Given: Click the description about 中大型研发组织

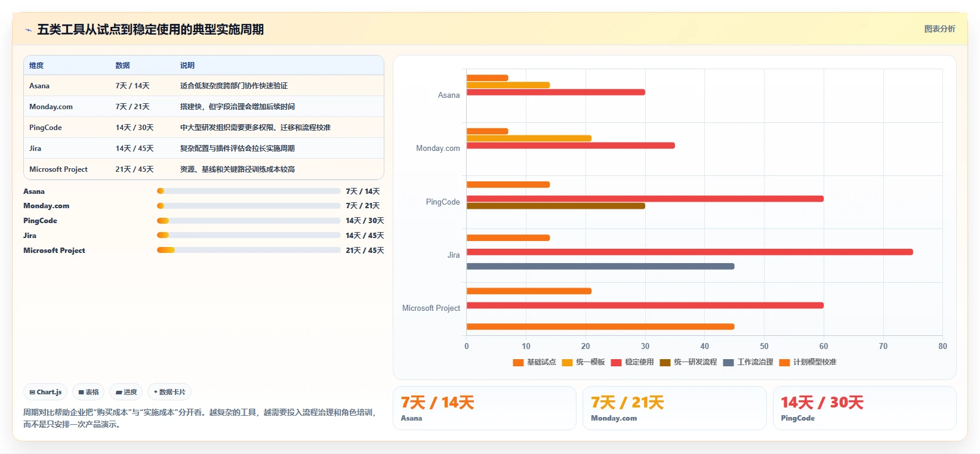Looking at the screenshot, I should [255, 128].
